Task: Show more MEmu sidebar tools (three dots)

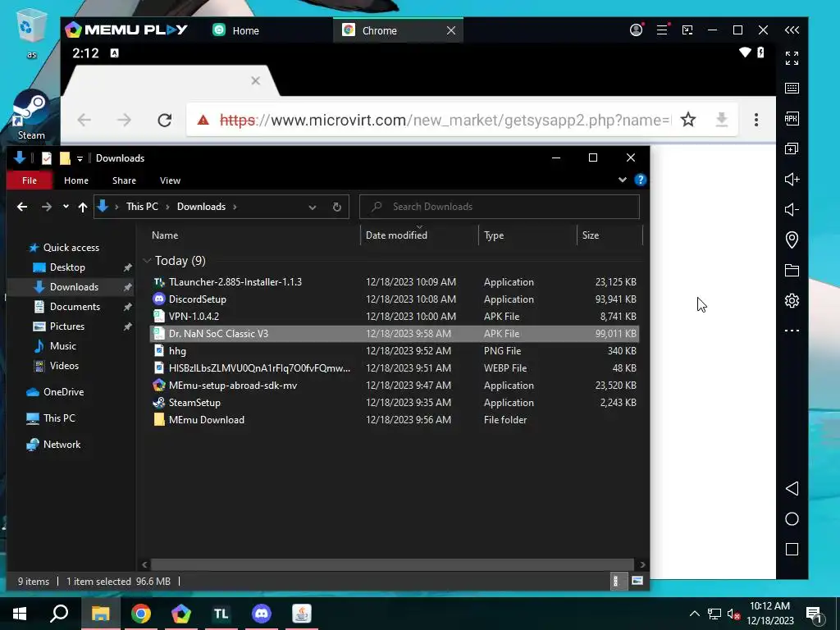Action: pyautogui.click(x=792, y=331)
